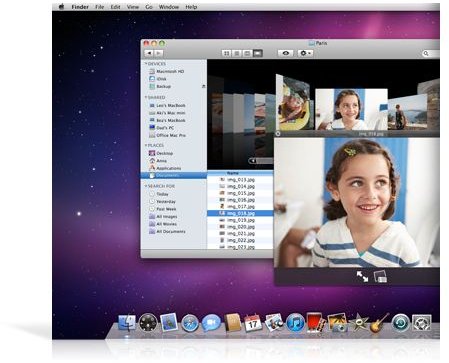This screenshot has width=449, height=363.
Task: Open the View menu in menu bar
Action: point(133,7)
